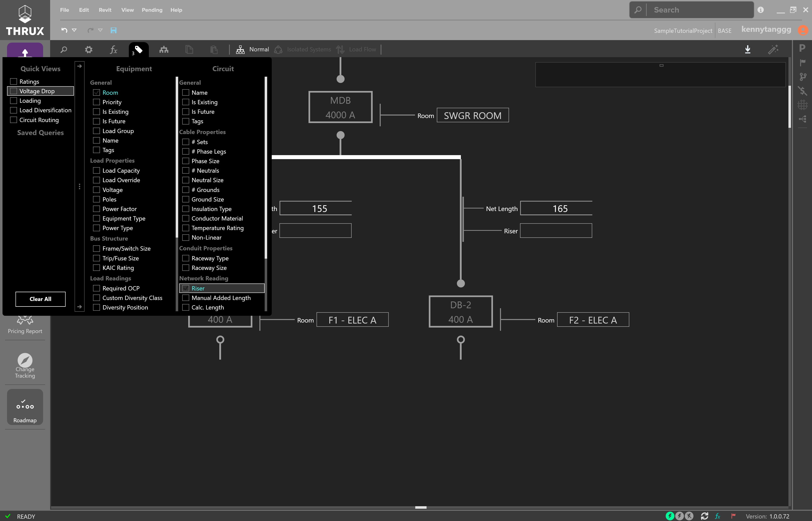This screenshot has width=812, height=521.
Task: Open the File menu
Action: 65,10
